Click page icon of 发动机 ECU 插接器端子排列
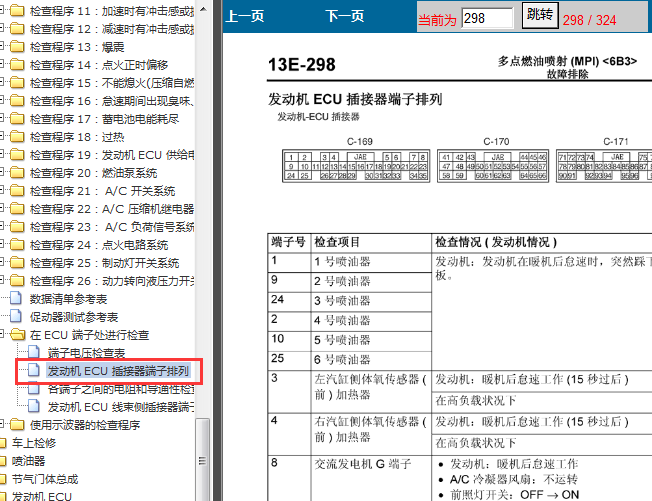The width and height of the screenshot is (652, 501). [34, 370]
